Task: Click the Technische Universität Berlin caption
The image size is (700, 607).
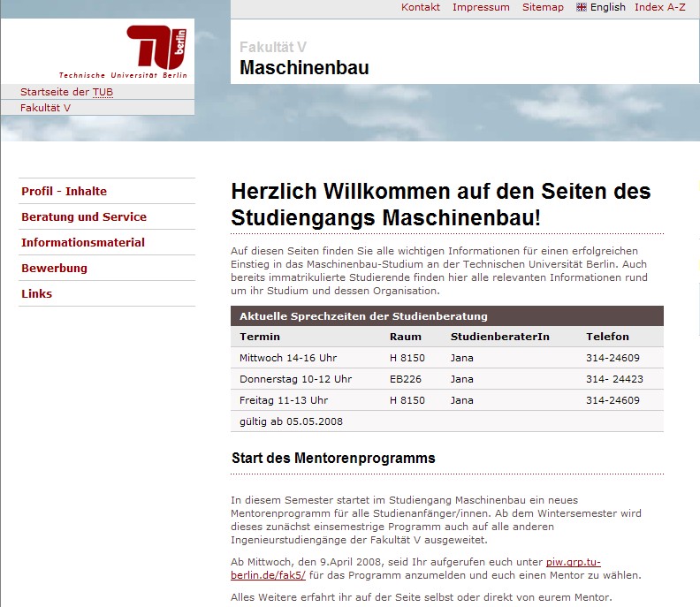Action: 123,75
